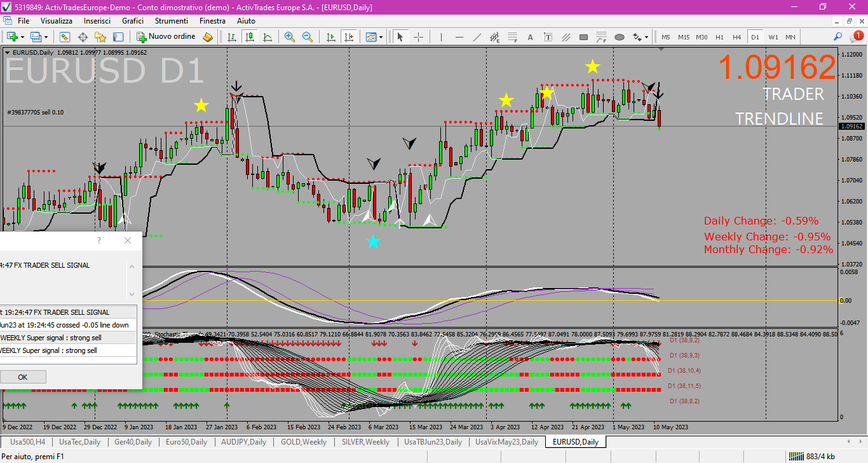Switch to H1 timeframe

pyautogui.click(x=719, y=37)
